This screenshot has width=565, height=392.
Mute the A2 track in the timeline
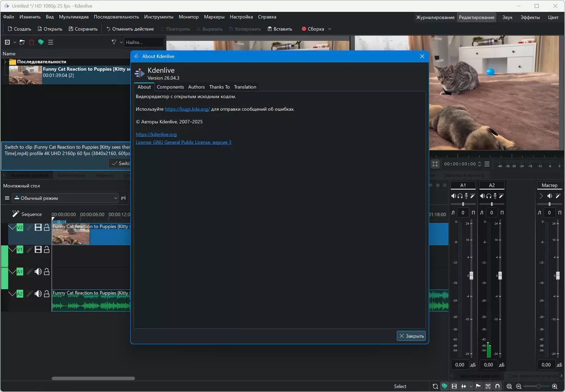pos(38,294)
